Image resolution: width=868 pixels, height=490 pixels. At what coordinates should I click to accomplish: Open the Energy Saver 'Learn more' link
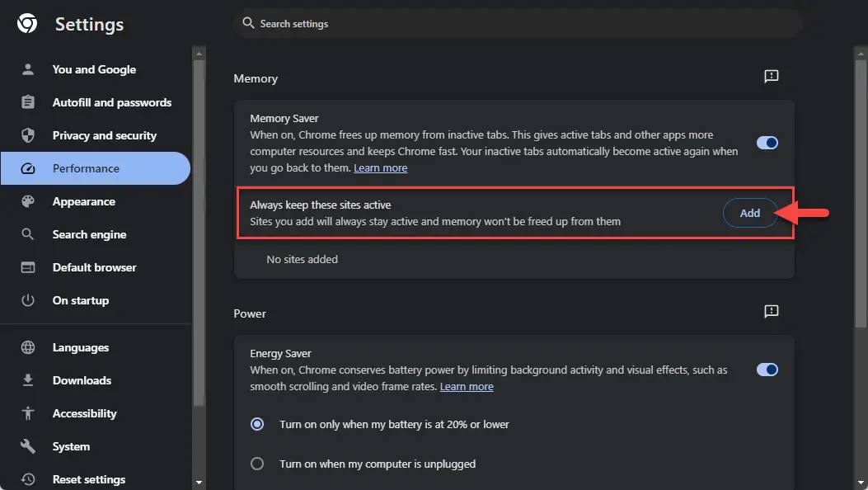click(x=467, y=385)
